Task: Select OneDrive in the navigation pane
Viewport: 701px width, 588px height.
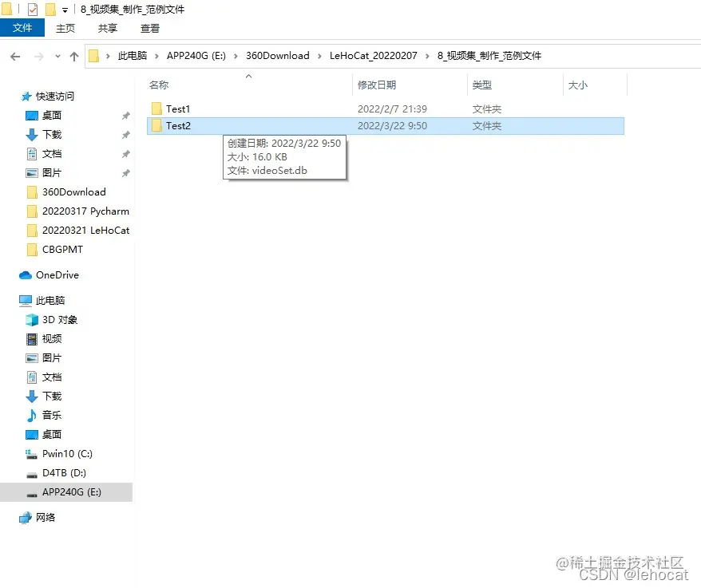Action: (56, 274)
